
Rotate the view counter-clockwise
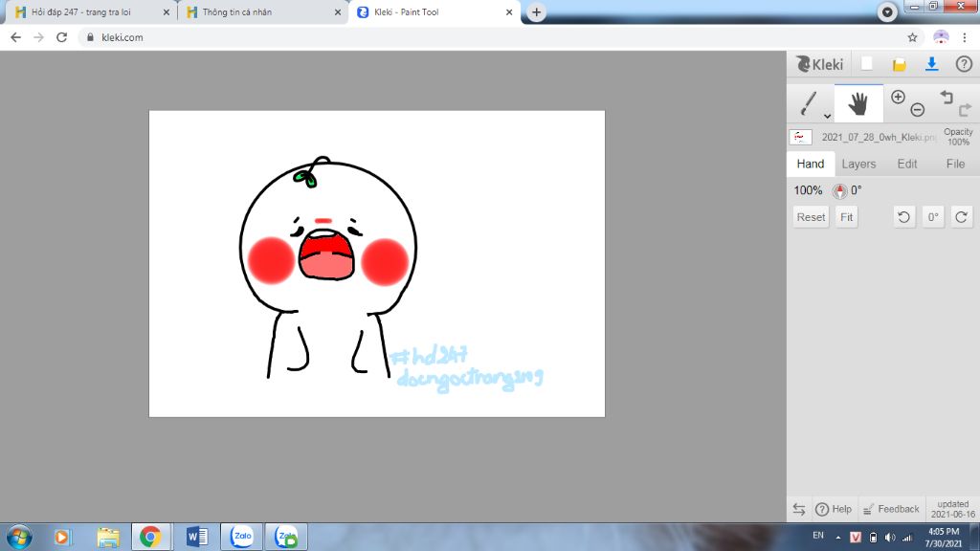[x=903, y=217]
